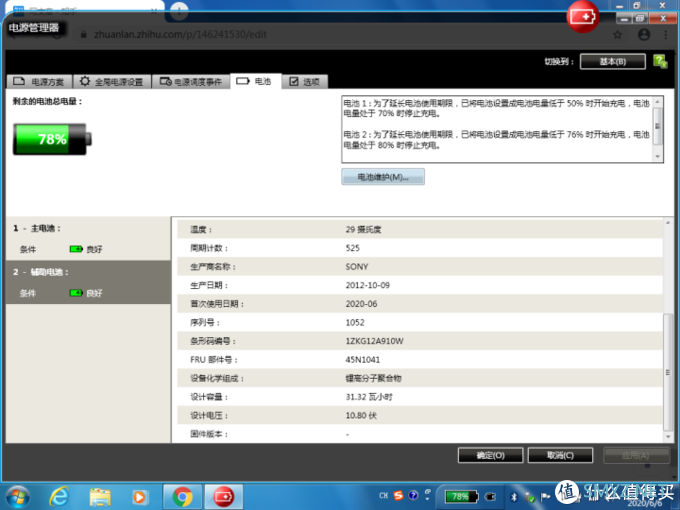Switch to Chrome taskbar icon
The width and height of the screenshot is (680, 510).
click(182, 497)
